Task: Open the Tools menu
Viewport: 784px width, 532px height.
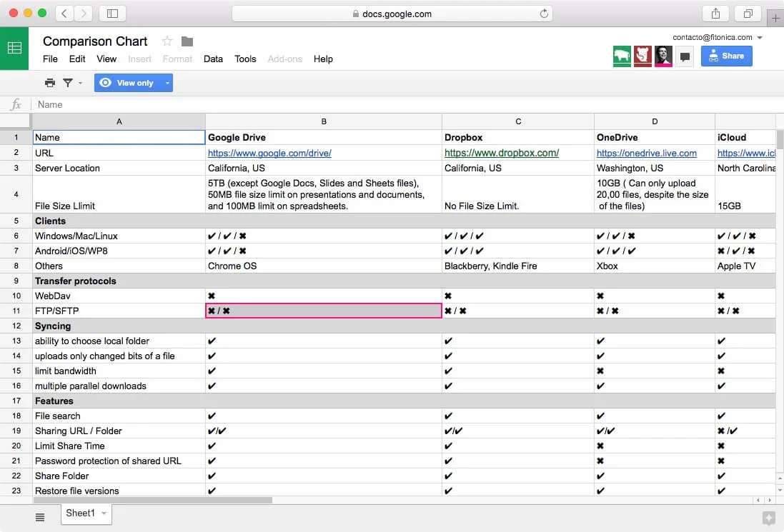Action: pyautogui.click(x=245, y=59)
